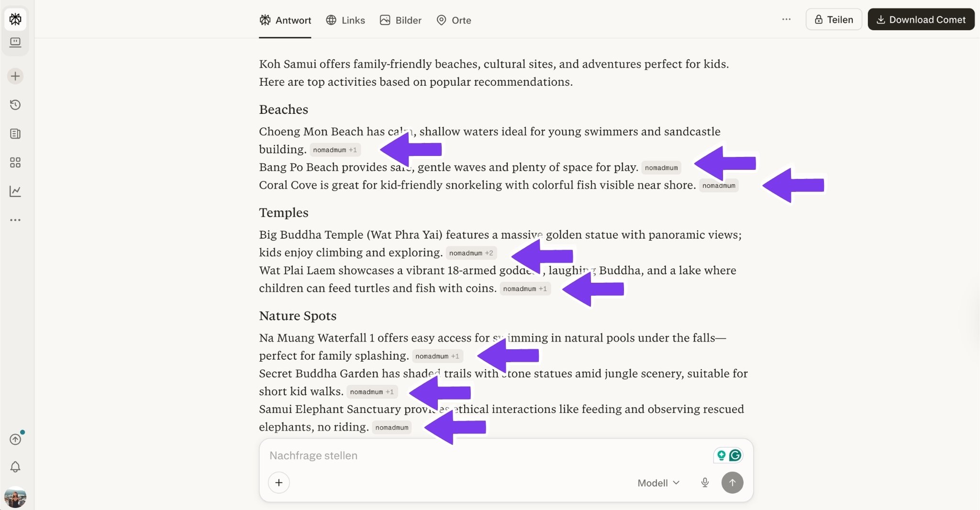Open the Orte tab
Viewport: 980px width, 510px height.
pyautogui.click(x=453, y=20)
